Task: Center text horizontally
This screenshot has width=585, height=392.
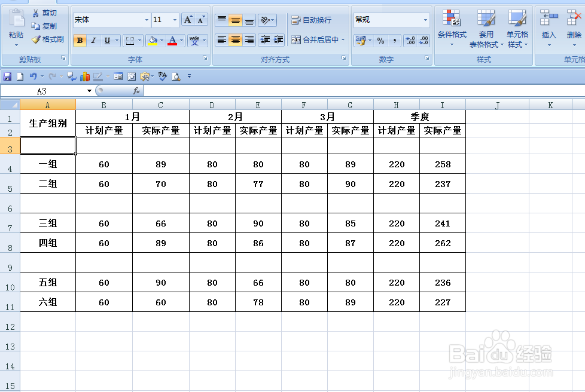Action: (x=236, y=40)
